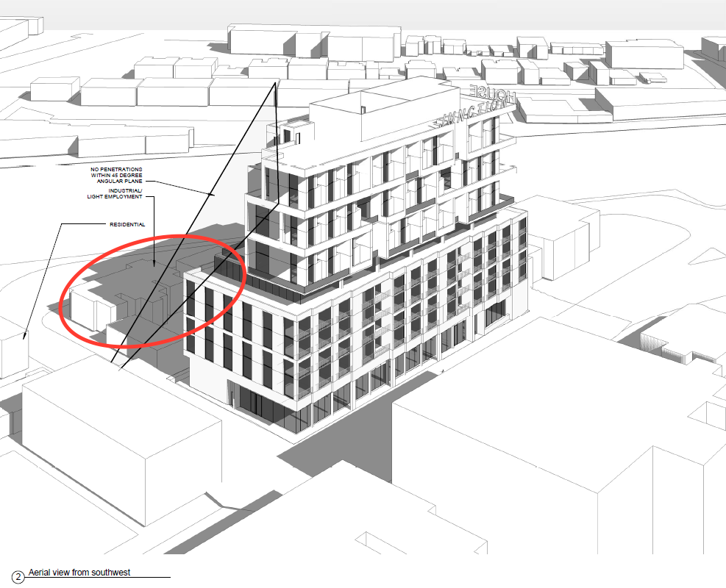Select the 'RESIDENTIAL' annotation label

point(127,223)
